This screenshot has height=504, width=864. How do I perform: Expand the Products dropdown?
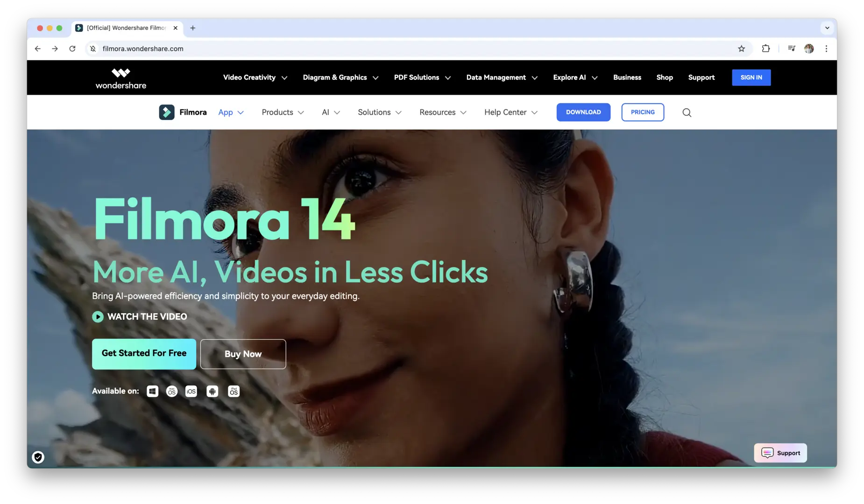(x=283, y=112)
